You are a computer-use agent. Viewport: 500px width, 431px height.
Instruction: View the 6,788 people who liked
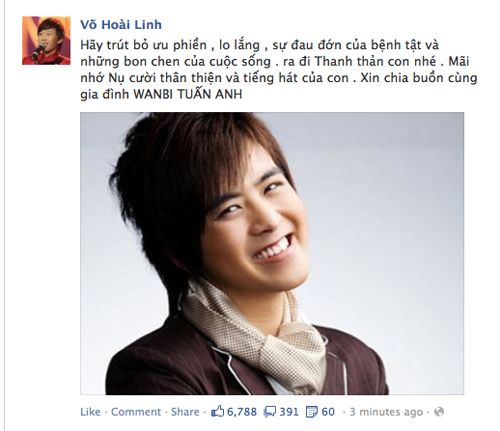(x=242, y=412)
